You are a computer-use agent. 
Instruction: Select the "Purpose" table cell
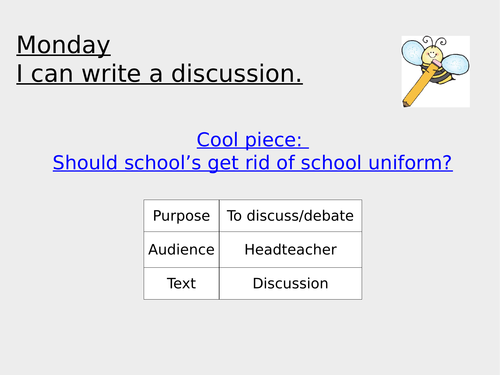[x=181, y=216]
